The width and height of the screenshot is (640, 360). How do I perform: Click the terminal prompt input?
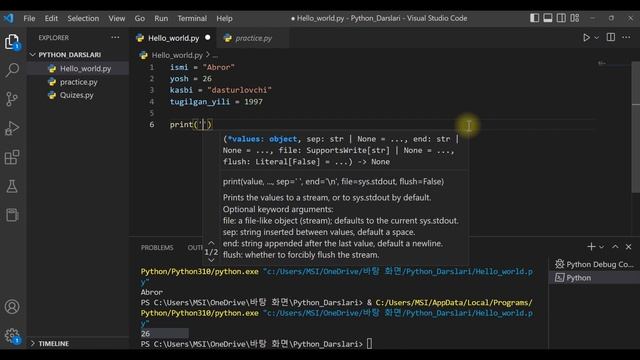[369, 344]
